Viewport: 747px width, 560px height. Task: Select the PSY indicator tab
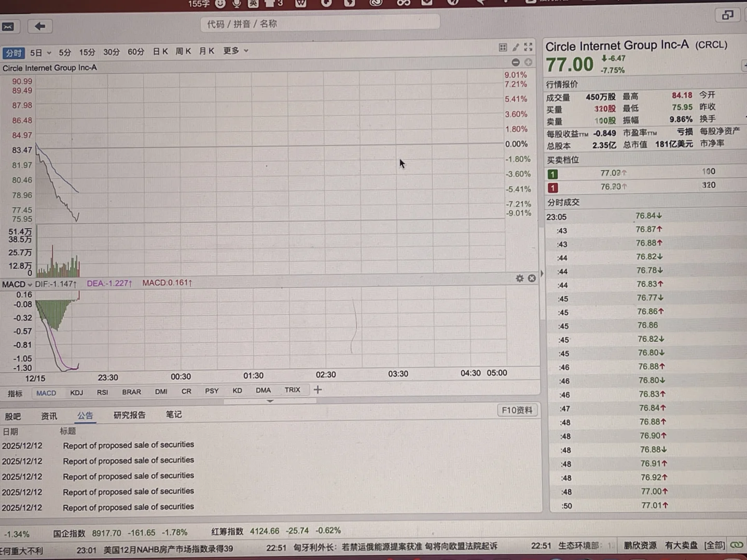point(212,390)
